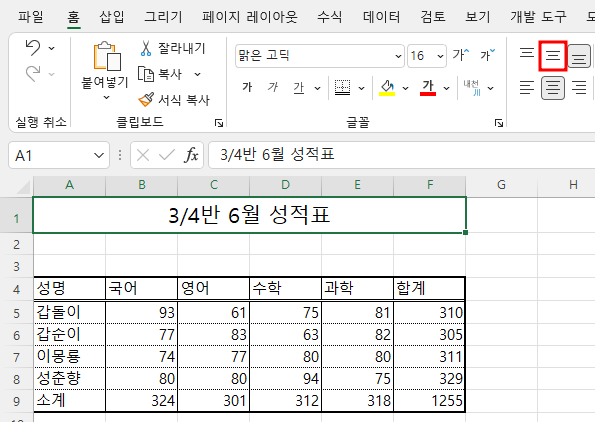Select row 9 header
The image size is (595, 422).
click(16, 401)
